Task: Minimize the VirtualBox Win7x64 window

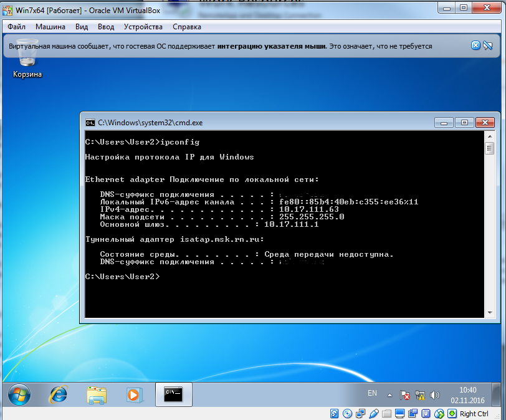Action: [447, 8]
